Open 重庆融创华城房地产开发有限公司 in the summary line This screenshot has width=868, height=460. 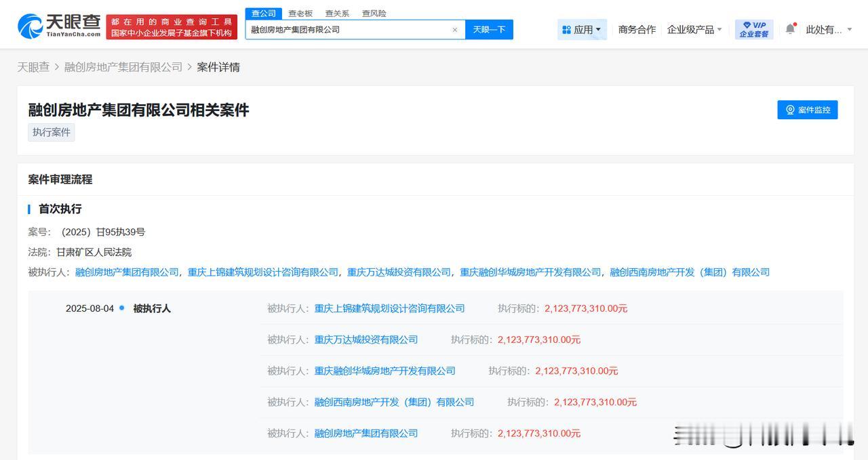pyautogui.click(x=530, y=272)
